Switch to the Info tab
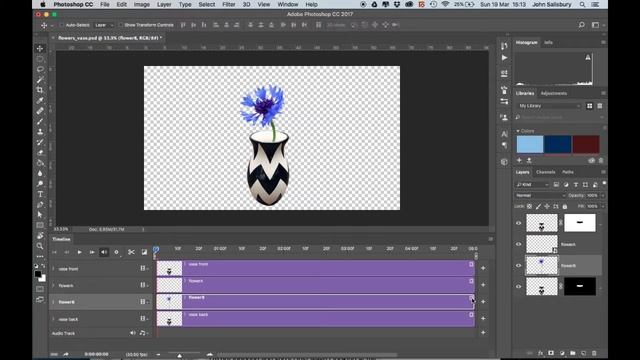Viewport: 640px width, 360px height. pyautogui.click(x=548, y=42)
